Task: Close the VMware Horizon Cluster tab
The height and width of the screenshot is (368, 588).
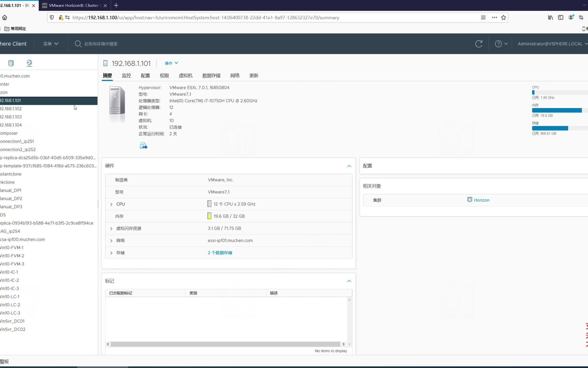Action: pyautogui.click(x=105, y=5)
